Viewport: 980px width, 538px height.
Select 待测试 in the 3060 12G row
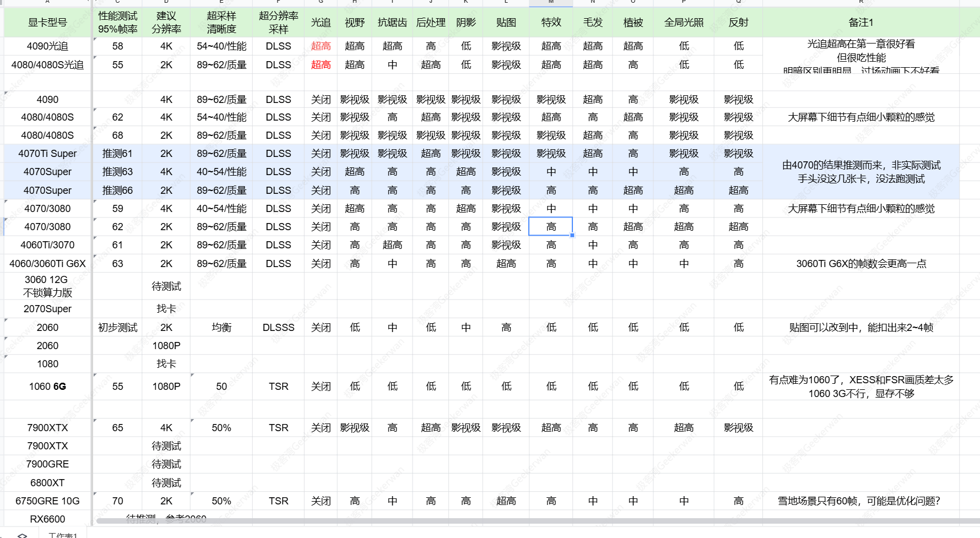(x=166, y=286)
